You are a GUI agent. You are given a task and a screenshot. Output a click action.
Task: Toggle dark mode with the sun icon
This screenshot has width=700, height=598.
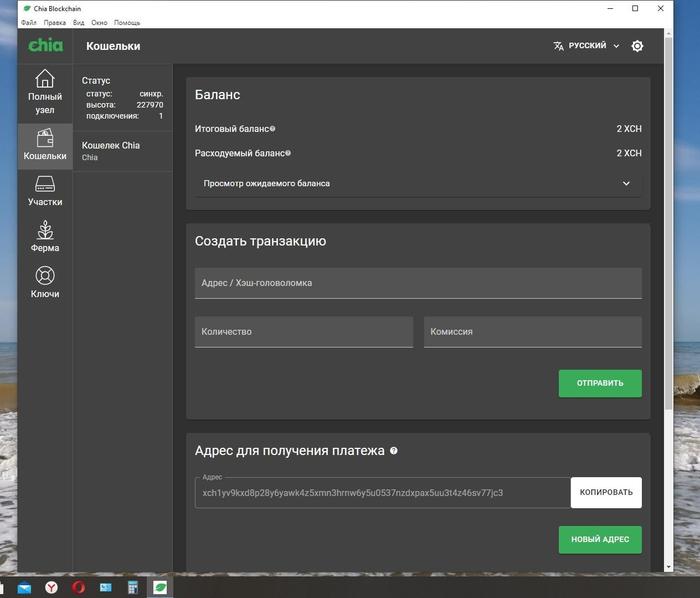[x=637, y=46]
